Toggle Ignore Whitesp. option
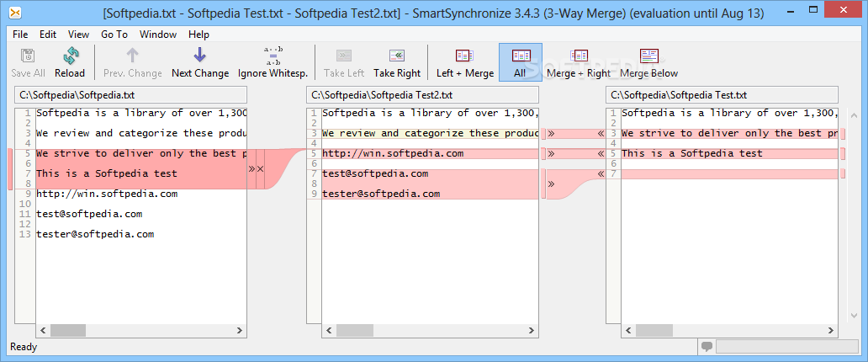 coord(273,62)
